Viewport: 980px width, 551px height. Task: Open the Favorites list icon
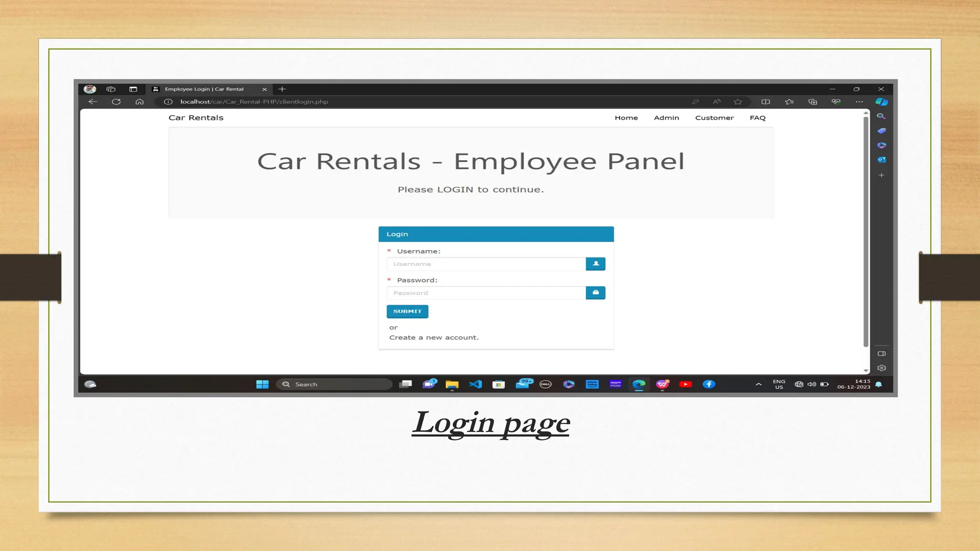click(789, 102)
